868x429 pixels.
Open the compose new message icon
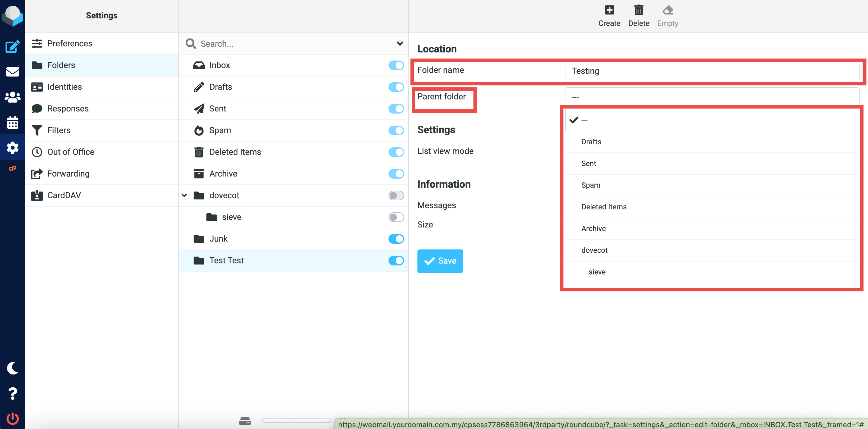click(12, 46)
